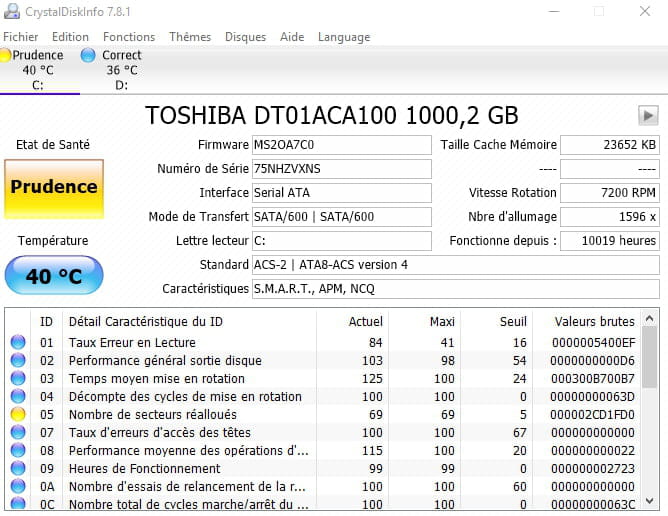
Task: Select row Temps moyen mise en rotation
Action: [x=323, y=378]
